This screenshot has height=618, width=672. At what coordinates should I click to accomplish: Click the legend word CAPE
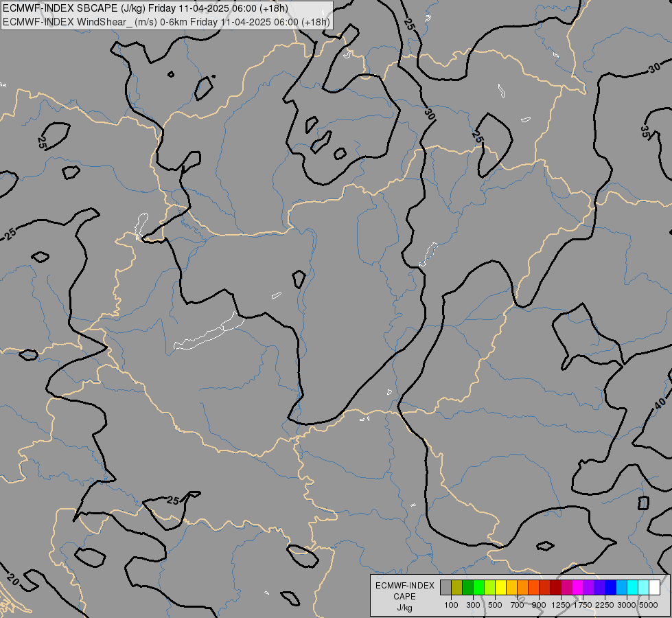point(404,597)
